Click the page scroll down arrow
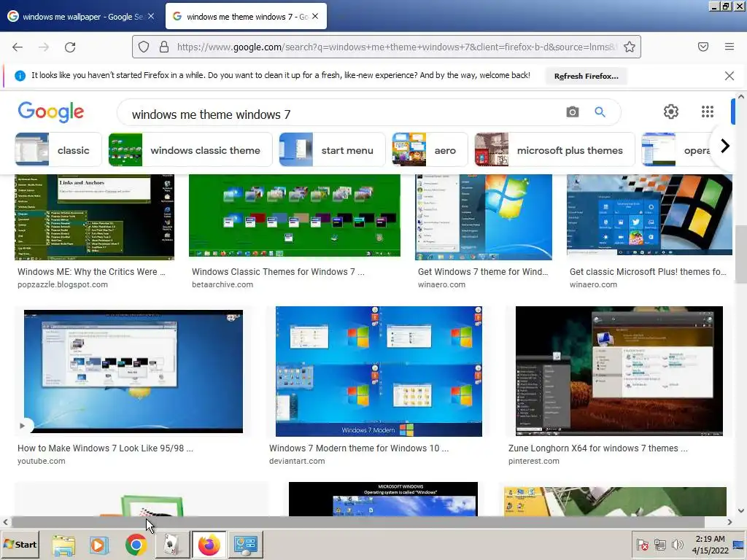The height and width of the screenshot is (560, 747). point(741,510)
